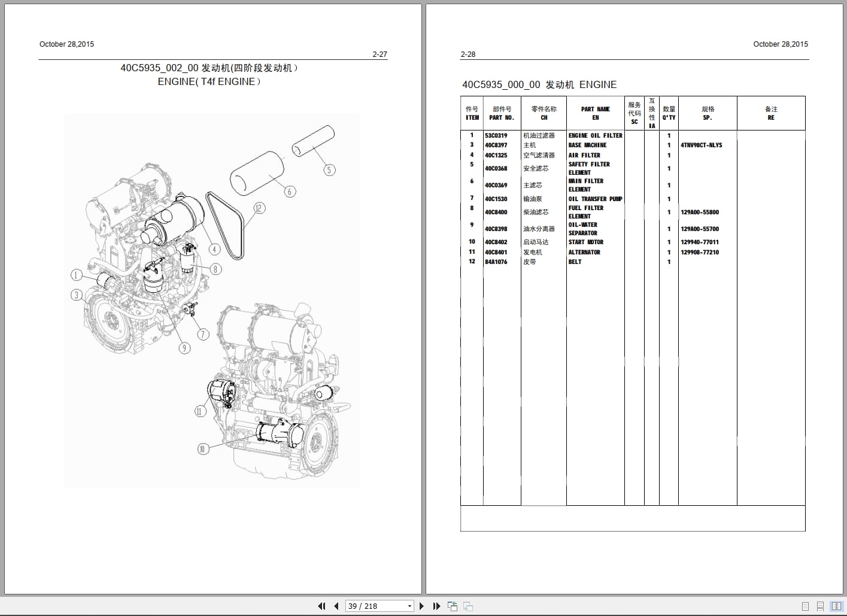Click page label 2-28 on the right page

[468, 54]
